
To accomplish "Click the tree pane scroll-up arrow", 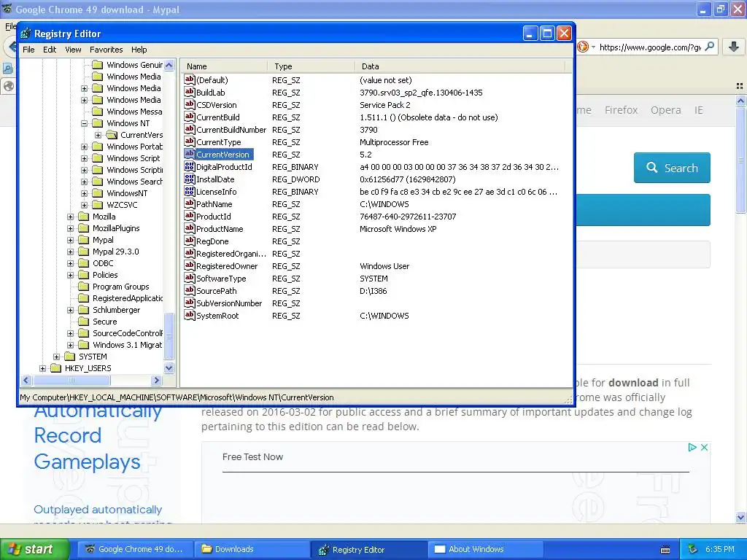I will [169, 65].
